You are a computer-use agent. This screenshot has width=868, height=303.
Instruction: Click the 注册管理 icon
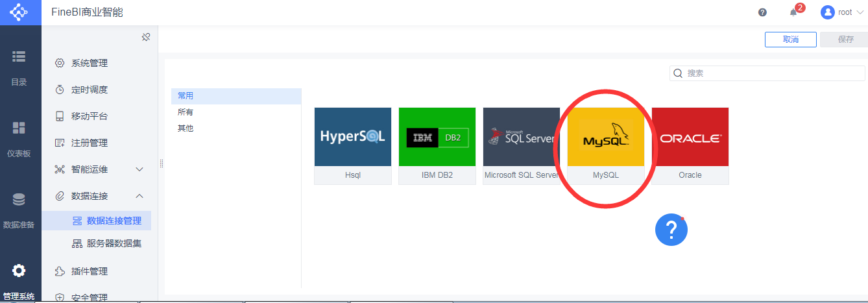coord(60,143)
